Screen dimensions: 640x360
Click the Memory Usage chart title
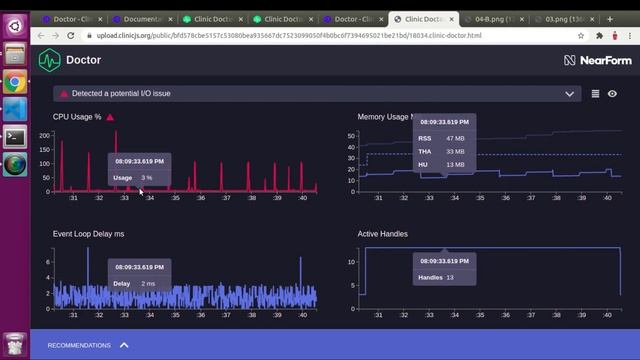[384, 117]
